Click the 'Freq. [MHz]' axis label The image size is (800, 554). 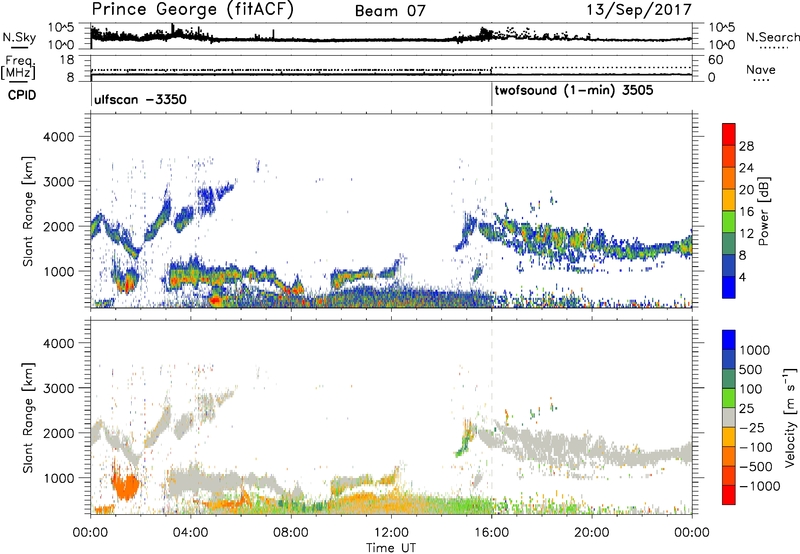18,68
